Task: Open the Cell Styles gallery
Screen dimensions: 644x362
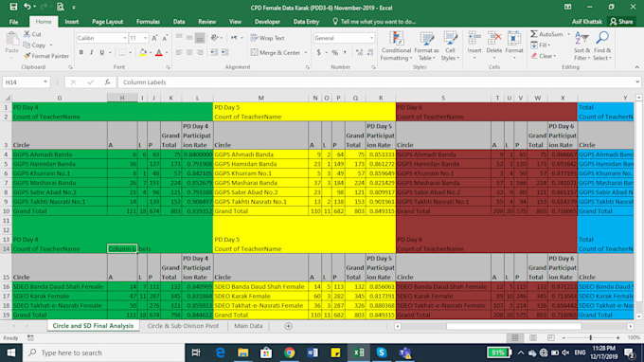Action: pyautogui.click(x=450, y=46)
